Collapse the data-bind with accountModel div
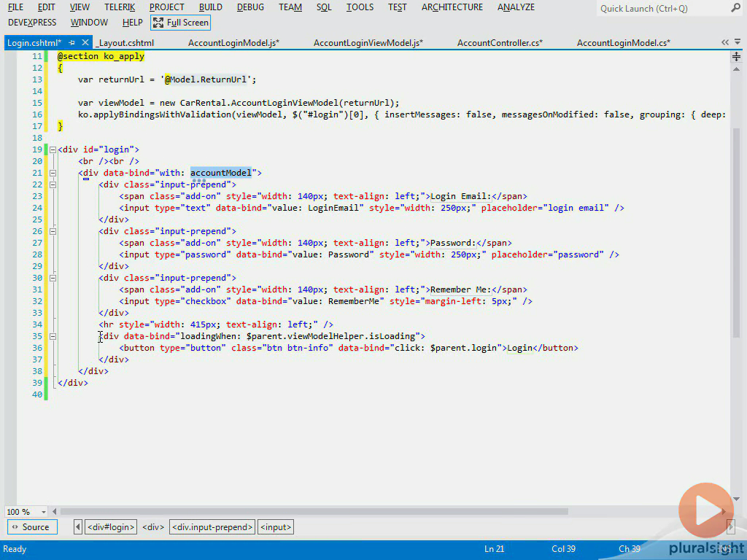 click(53, 173)
